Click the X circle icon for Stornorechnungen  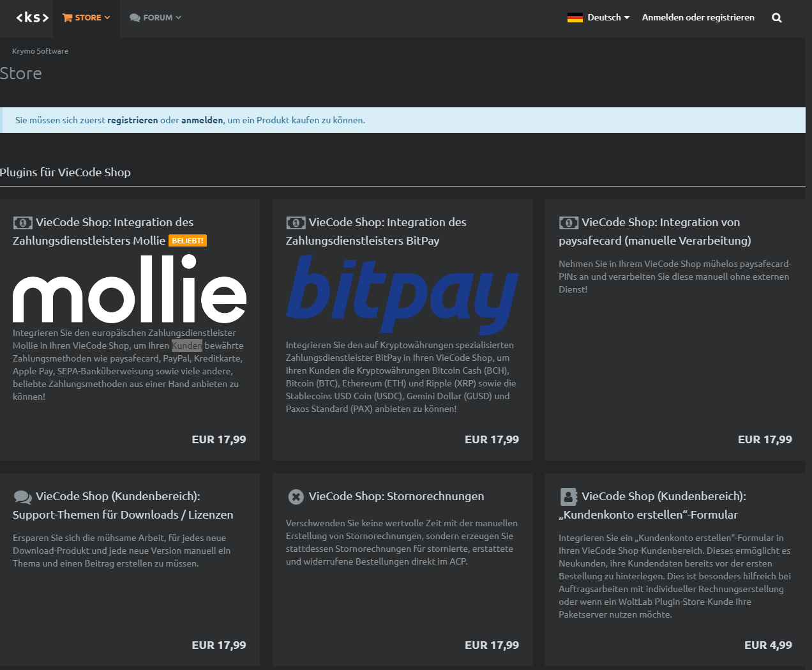pyautogui.click(x=296, y=497)
